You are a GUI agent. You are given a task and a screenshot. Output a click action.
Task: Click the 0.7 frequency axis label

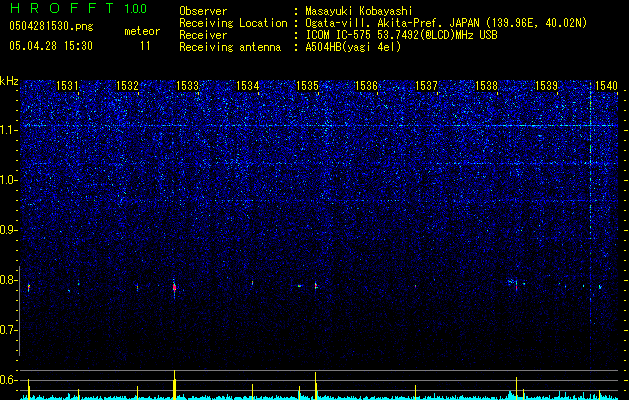[x=8, y=330]
